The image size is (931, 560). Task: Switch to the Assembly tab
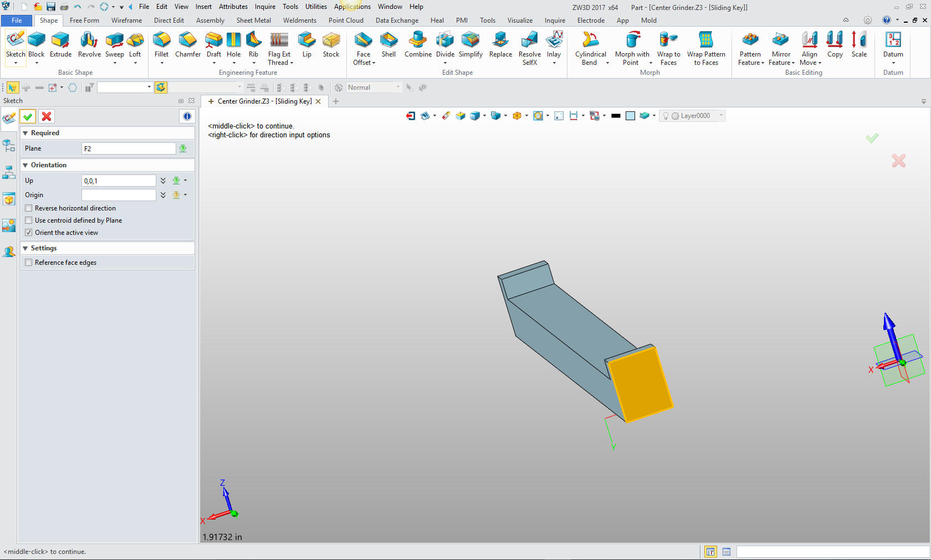pos(210,20)
